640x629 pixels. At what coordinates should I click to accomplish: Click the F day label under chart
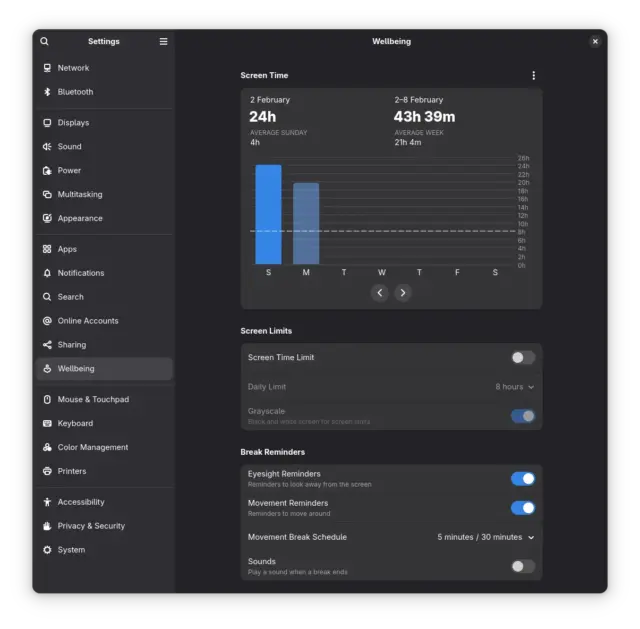coord(457,272)
